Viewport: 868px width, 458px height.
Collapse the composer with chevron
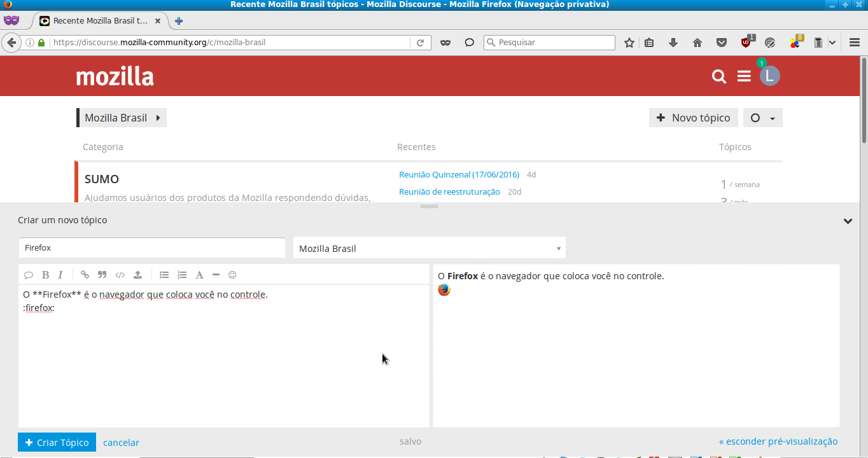click(848, 221)
